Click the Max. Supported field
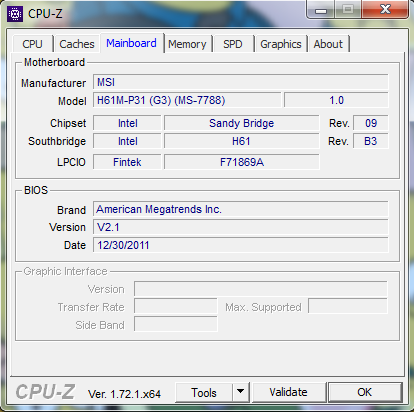 click(348, 306)
